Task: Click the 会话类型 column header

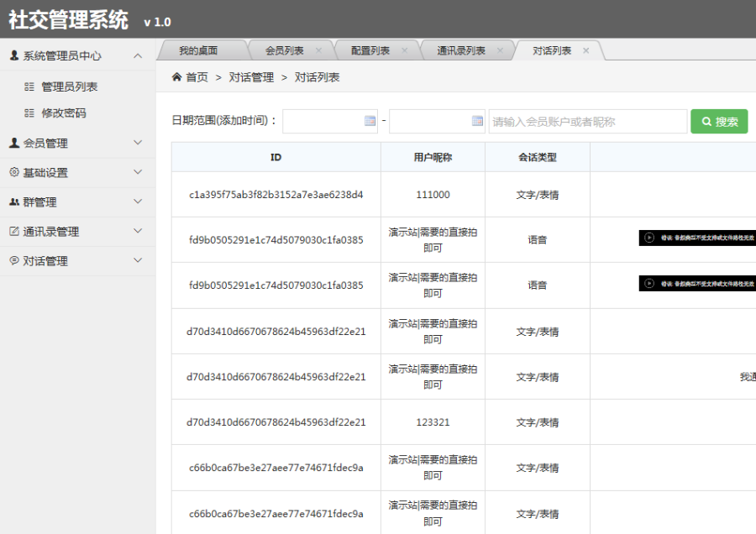Action: (537, 157)
